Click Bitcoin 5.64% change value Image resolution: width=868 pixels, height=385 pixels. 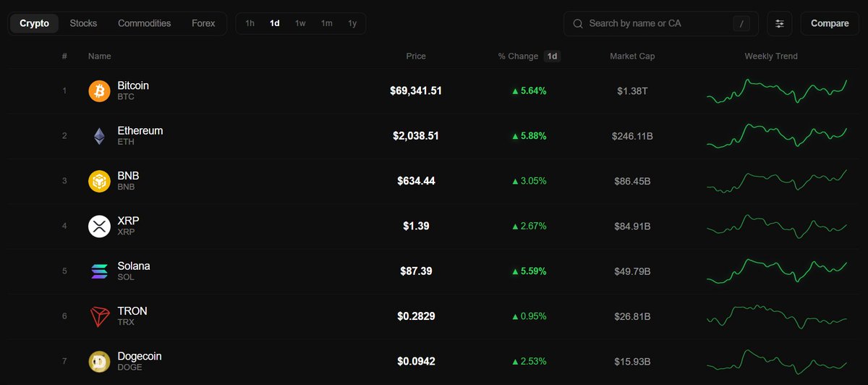(x=529, y=91)
